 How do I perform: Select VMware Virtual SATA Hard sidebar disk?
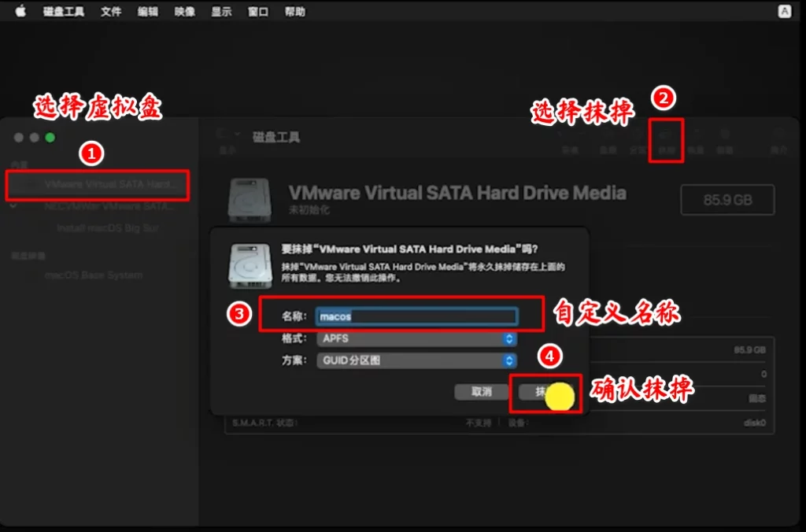98,184
